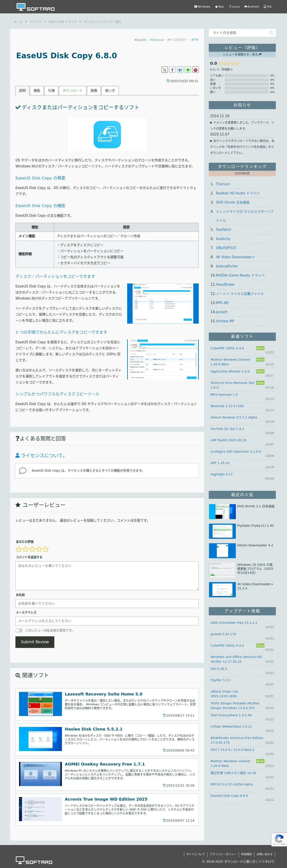The image size is (287, 868).
Task: Click the speech bubble icon in FAQ answer
Action: coord(23,471)
